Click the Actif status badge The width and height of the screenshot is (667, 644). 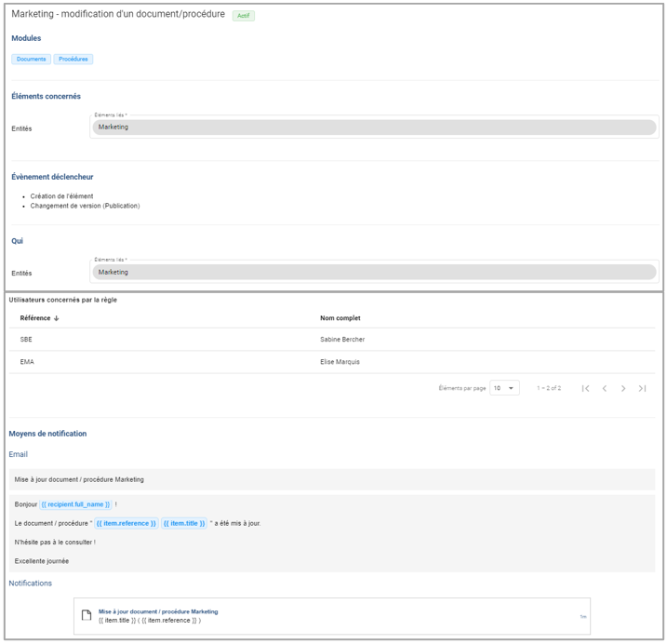(x=243, y=16)
